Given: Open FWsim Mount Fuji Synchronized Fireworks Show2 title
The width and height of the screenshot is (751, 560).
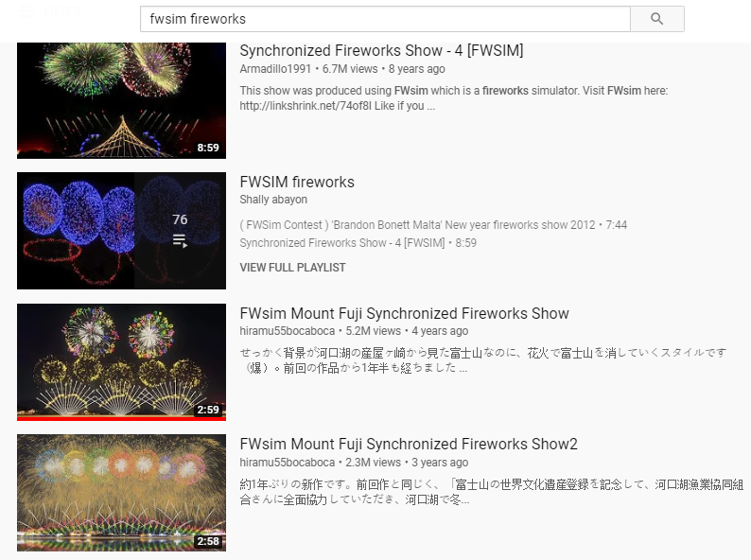Looking at the screenshot, I should tap(409, 444).
